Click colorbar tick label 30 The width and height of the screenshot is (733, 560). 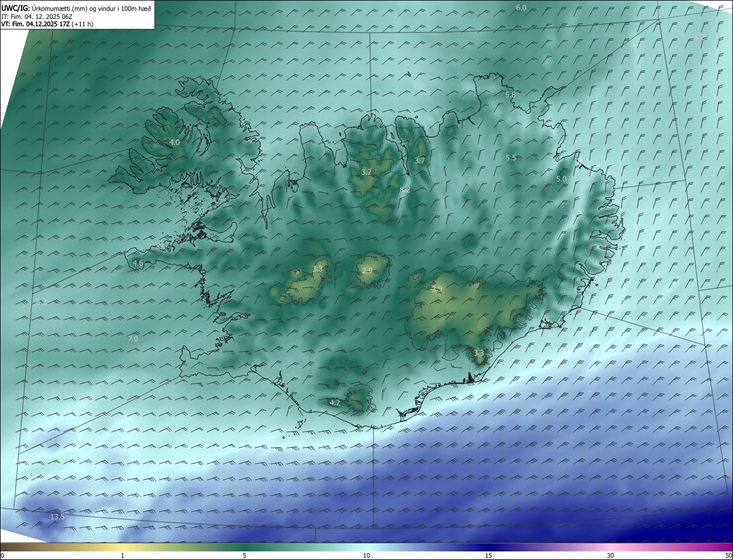click(610, 555)
